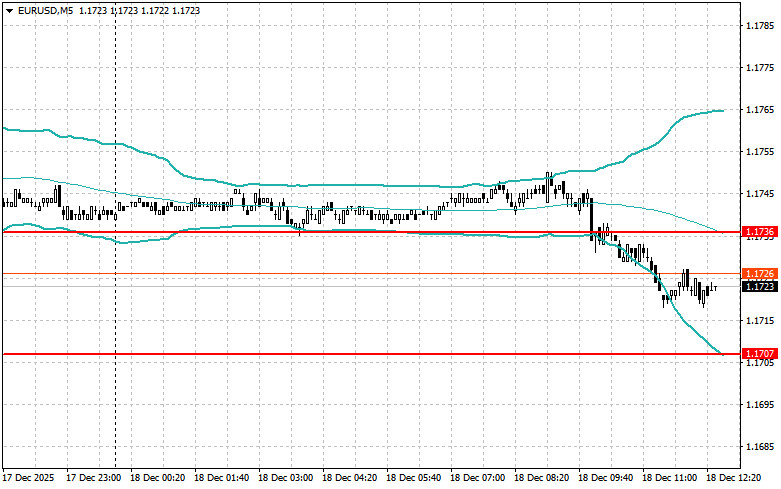Click the 17 Dec 23:00 time label
The image size is (781, 489).
pos(94,478)
